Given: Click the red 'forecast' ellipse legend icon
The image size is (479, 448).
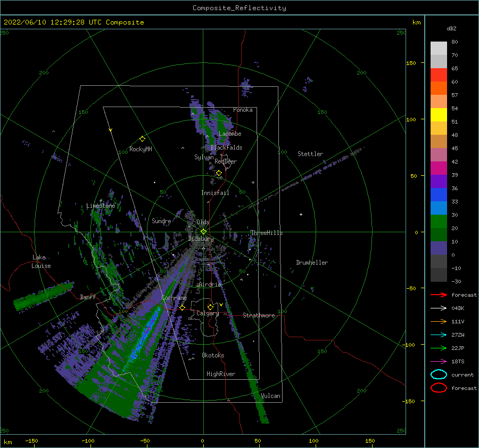Looking at the screenshot, I should point(439,388).
